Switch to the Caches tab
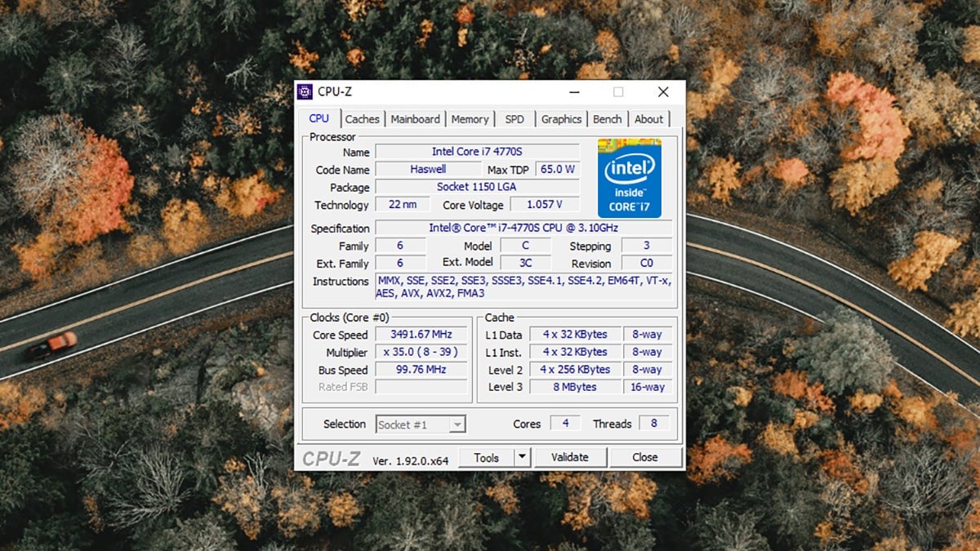The width and height of the screenshot is (980, 551). pyautogui.click(x=362, y=119)
